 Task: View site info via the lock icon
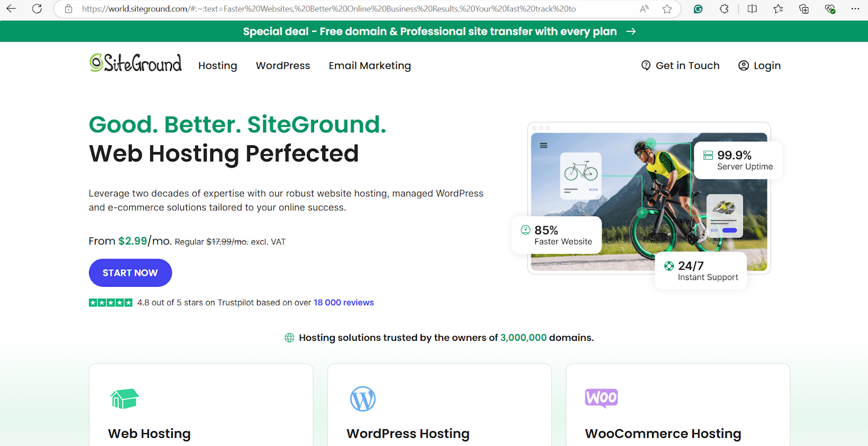(68, 9)
